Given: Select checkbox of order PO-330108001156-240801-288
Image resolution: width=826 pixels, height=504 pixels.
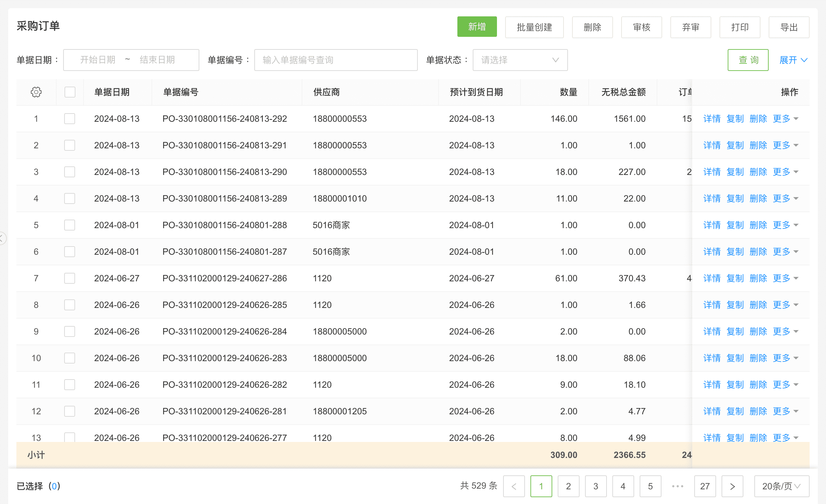Looking at the screenshot, I should pos(70,225).
